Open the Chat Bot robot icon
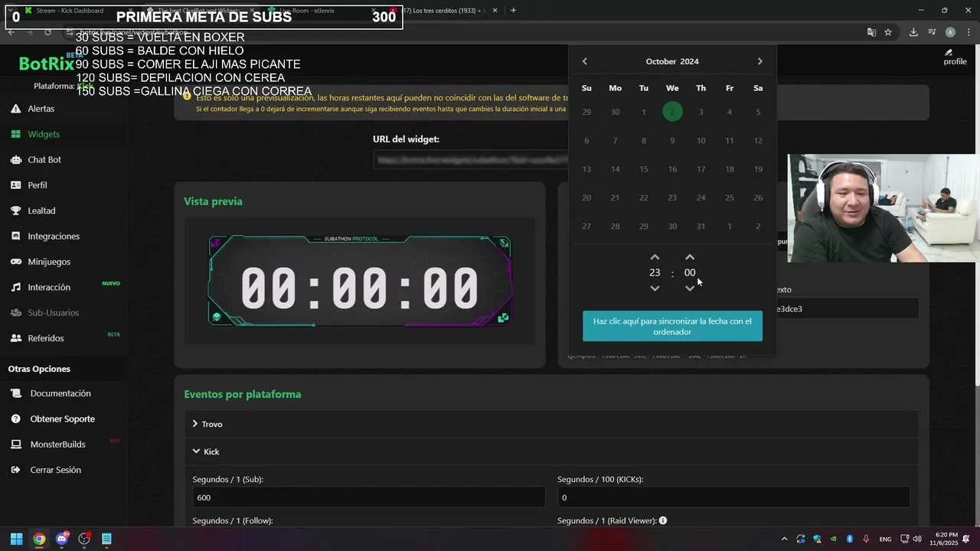 15,160
